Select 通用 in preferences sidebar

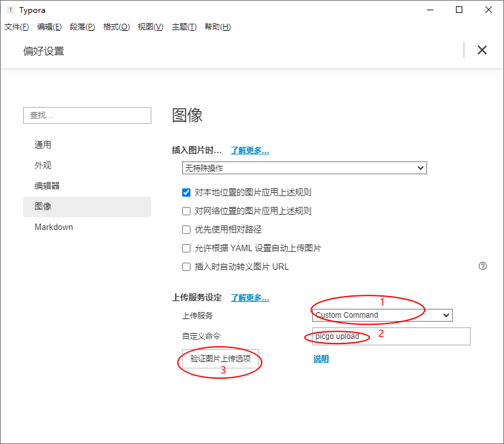click(87, 145)
